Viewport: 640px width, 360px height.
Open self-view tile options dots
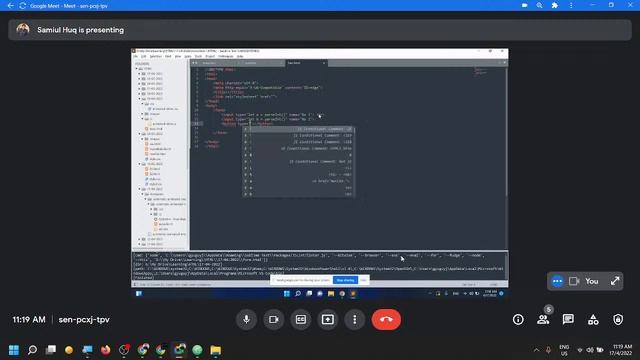point(557,281)
